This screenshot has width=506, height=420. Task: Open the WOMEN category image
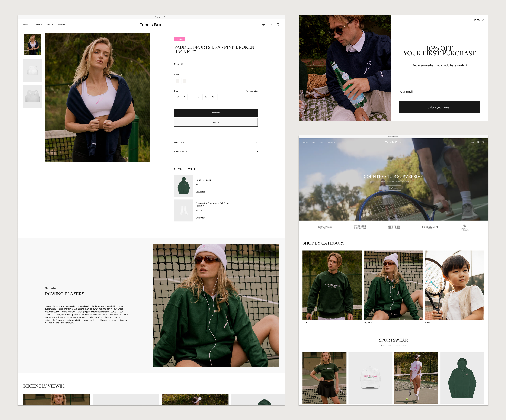pos(393,285)
